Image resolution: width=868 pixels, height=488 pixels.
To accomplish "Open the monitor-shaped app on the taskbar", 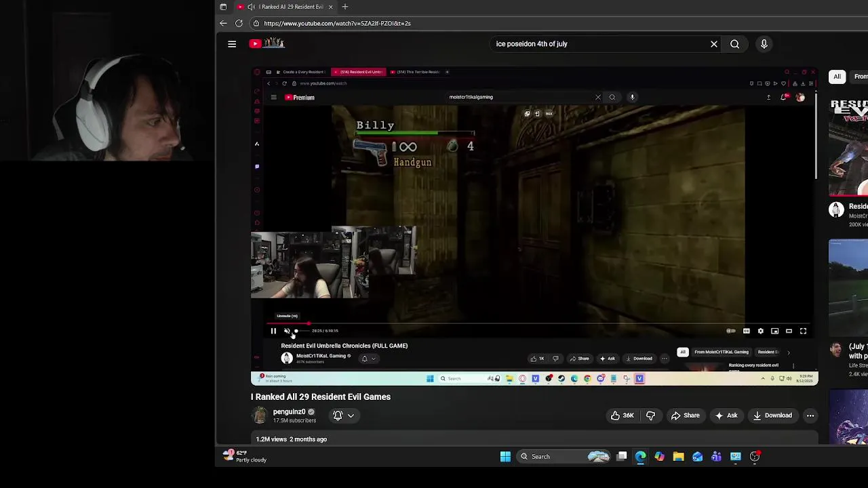I will point(735,457).
